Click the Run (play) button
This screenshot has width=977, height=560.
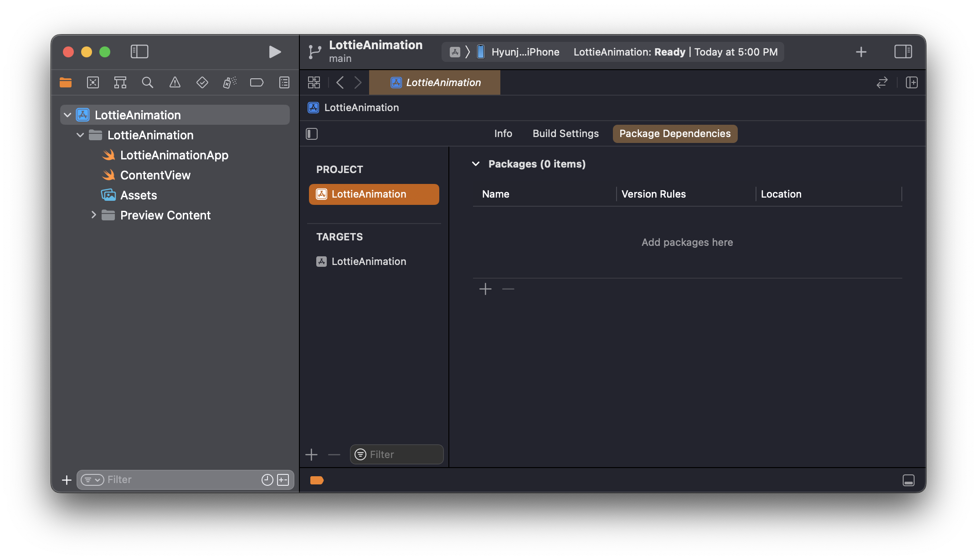click(x=274, y=52)
